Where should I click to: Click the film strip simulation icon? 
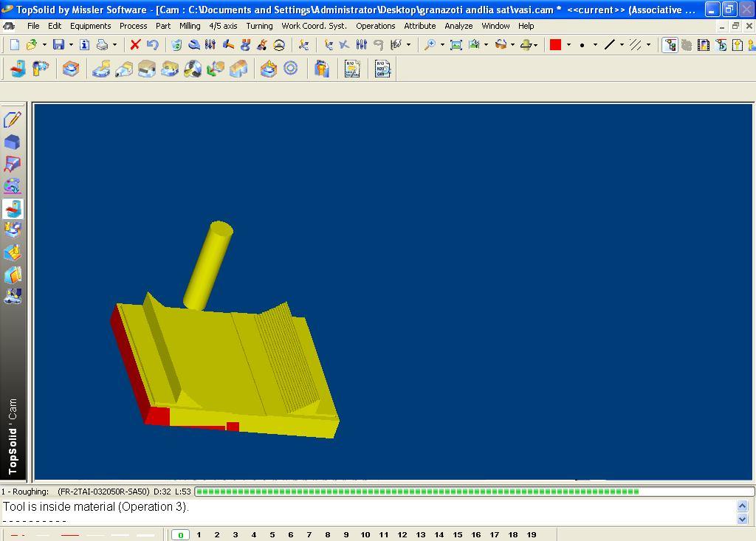pyautogui.click(x=704, y=45)
